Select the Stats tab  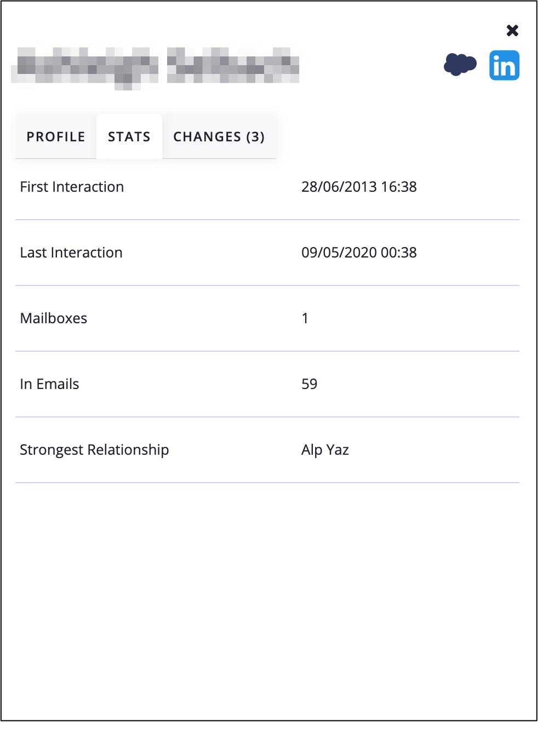coord(129,137)
